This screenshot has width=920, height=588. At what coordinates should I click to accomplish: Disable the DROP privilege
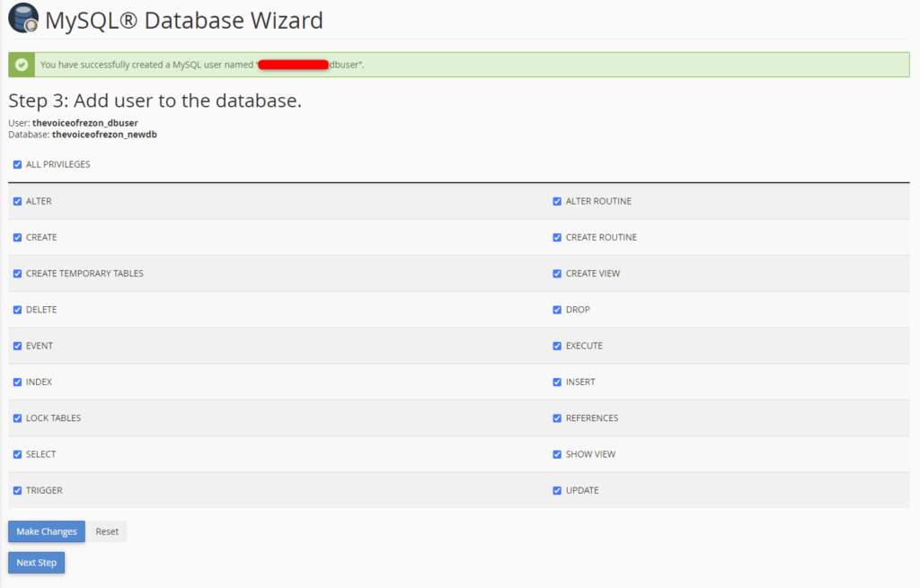(x=557, y=310)
